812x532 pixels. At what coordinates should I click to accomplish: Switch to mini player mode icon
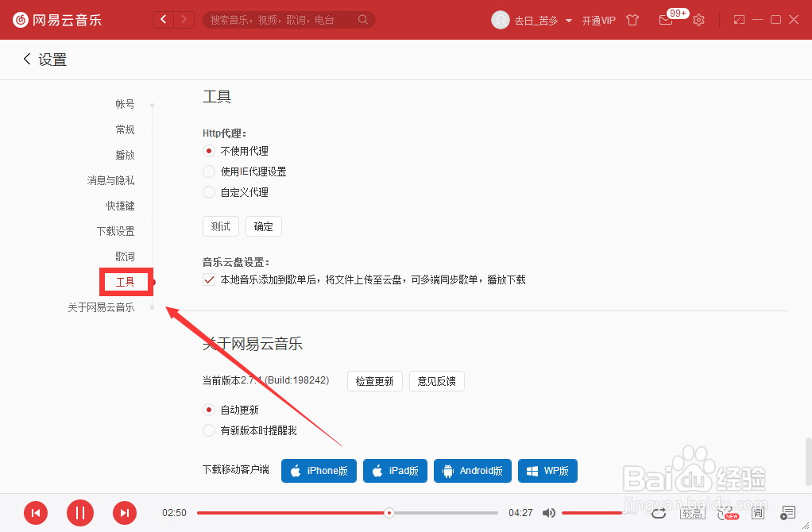point(739,20)
